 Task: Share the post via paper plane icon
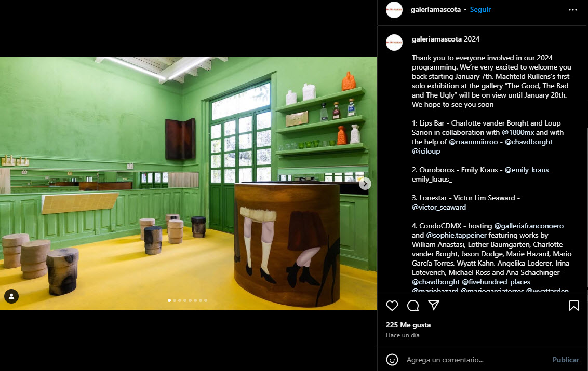(x=434, y=306)
